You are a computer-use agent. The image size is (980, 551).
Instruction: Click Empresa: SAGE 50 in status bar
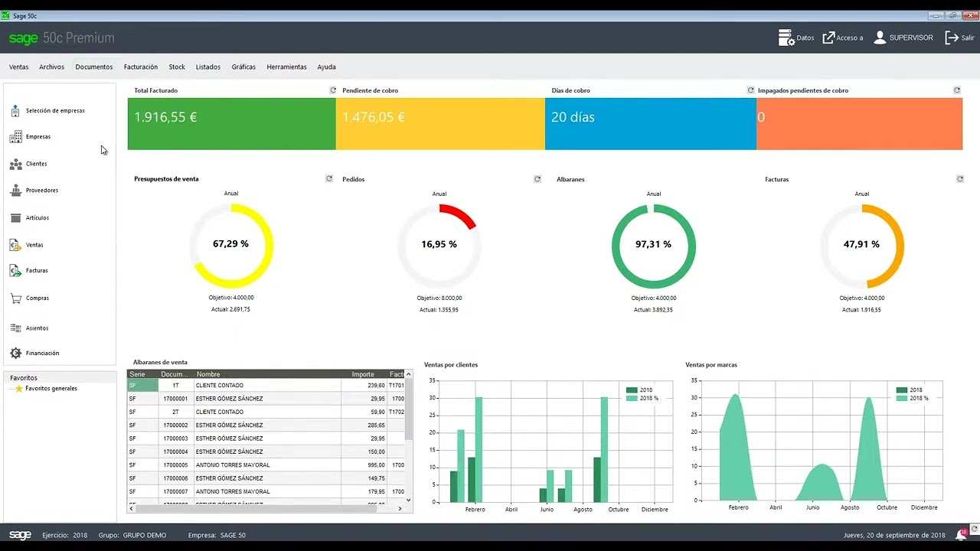click(x=217, y=535)
